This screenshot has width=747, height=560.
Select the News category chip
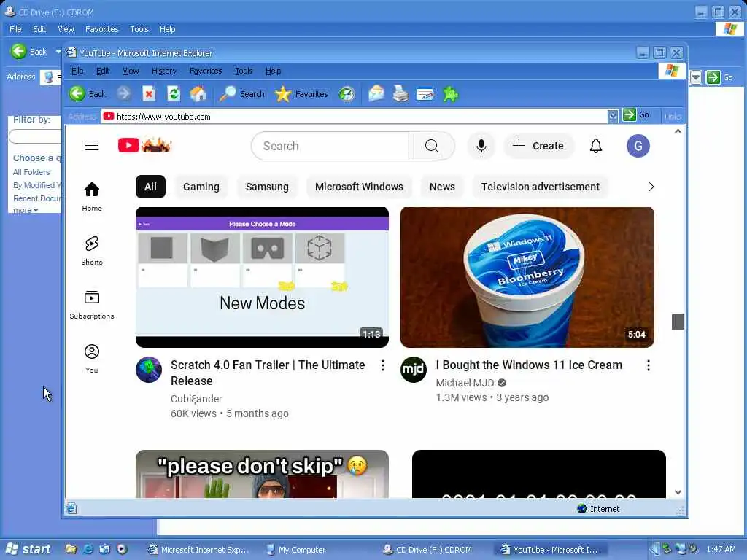click(442, 187)
